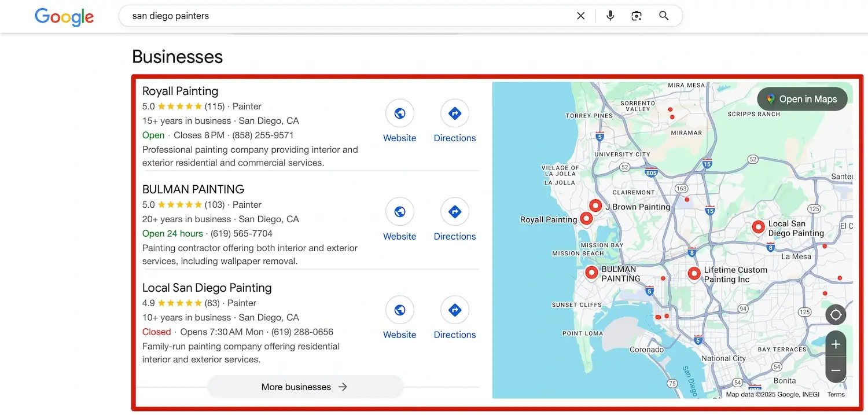This screenshot has height=415, width=868.
Task: Click SUNSET CLIFFS label on the map
Action: [577, 304]
